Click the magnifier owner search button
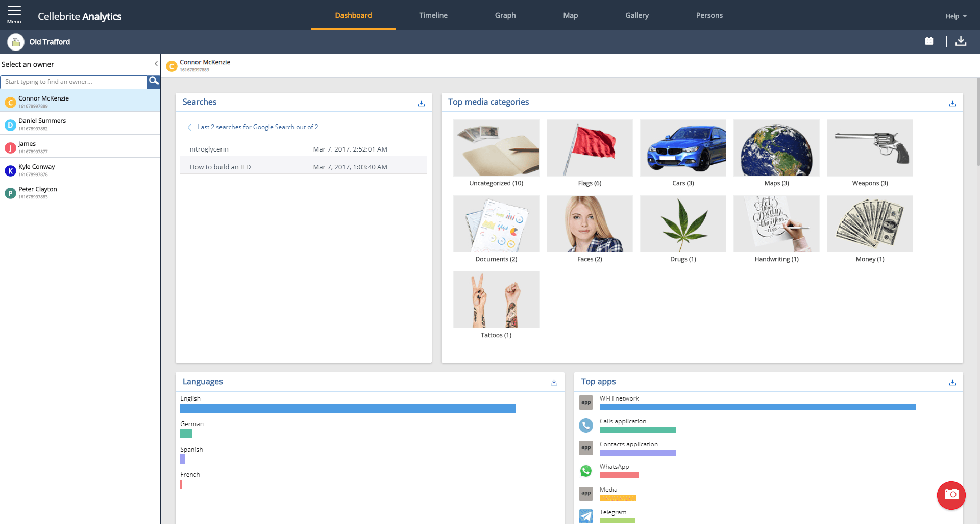980x524 pixels. tap(154, 82)
